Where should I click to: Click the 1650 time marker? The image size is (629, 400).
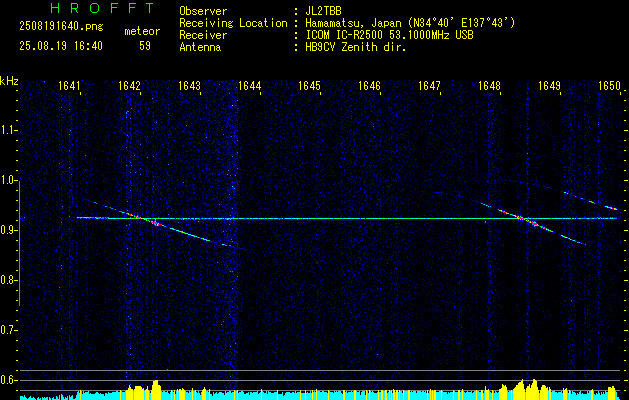[610, 86]
